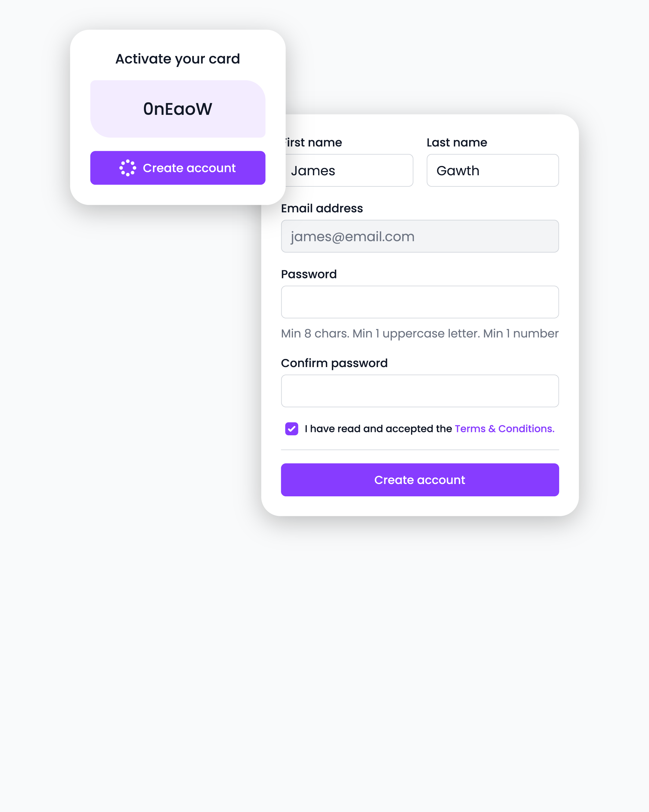
Task: Click the loading spinner icon on Create account
Action: click(128, 168)
